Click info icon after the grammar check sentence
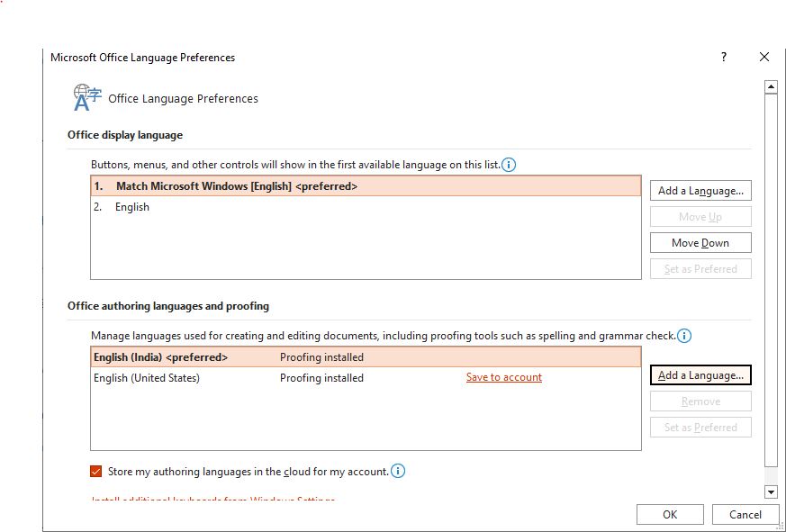The image size is (786, 532). pyautogui.click(x=684, y=335)
